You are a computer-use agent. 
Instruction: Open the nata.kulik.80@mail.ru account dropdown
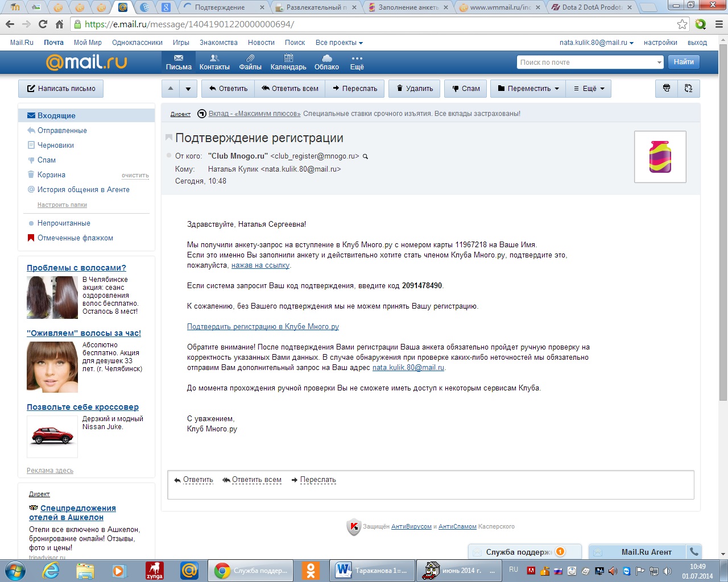coord(597,43)
